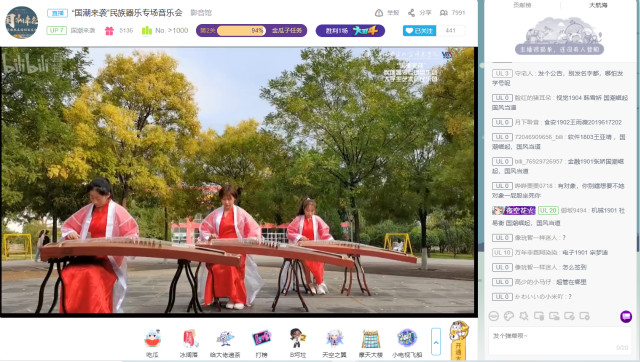Send the 打榜 gift
640x362 pixels.
point(261,343)
